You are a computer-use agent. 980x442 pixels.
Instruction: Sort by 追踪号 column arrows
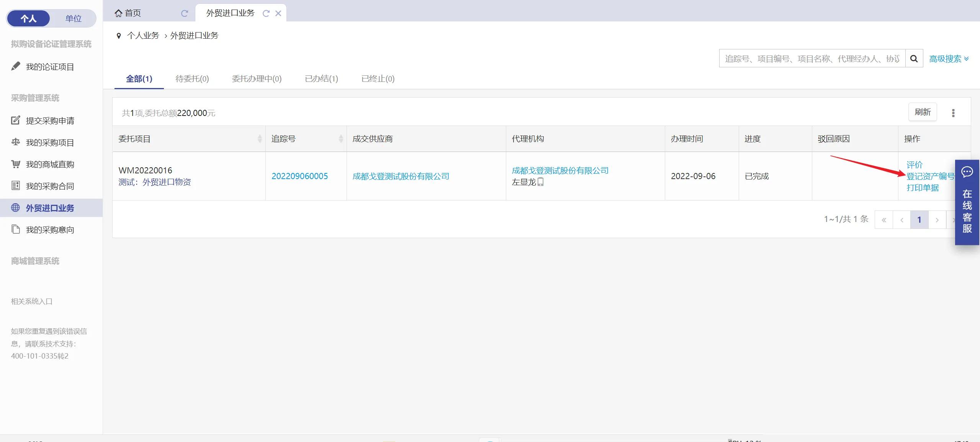(x=341, y=139)
